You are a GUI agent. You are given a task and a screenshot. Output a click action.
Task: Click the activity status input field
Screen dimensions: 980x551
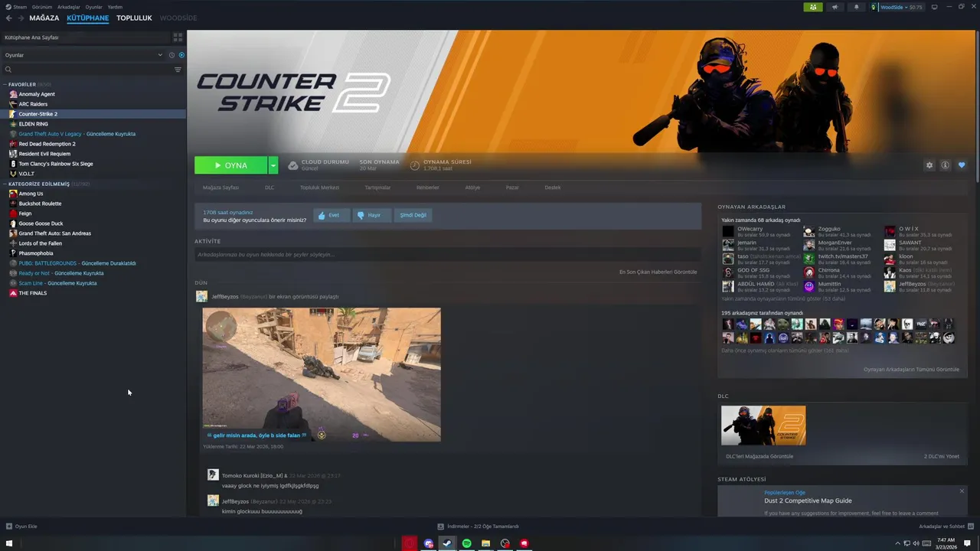[x=446, y=254]
